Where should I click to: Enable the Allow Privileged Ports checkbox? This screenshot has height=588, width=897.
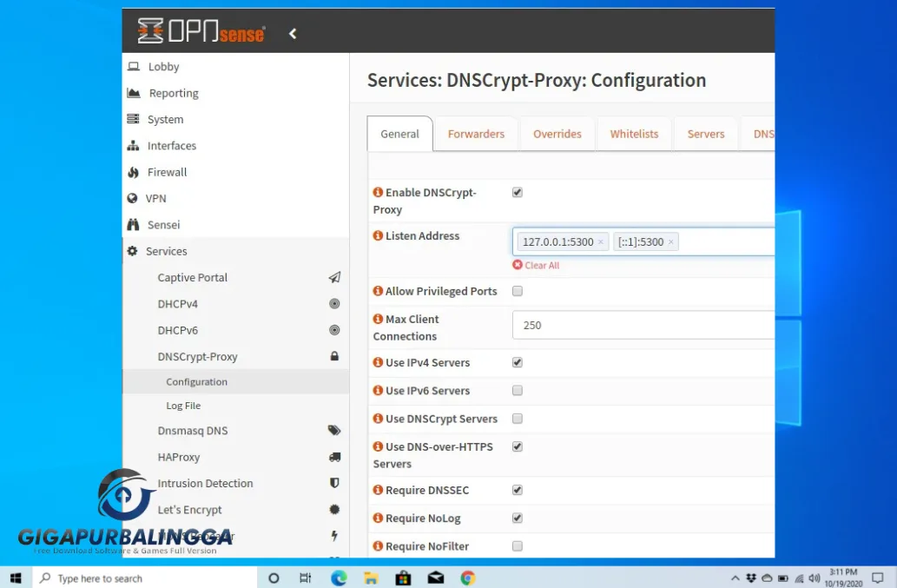pos(518,291)
